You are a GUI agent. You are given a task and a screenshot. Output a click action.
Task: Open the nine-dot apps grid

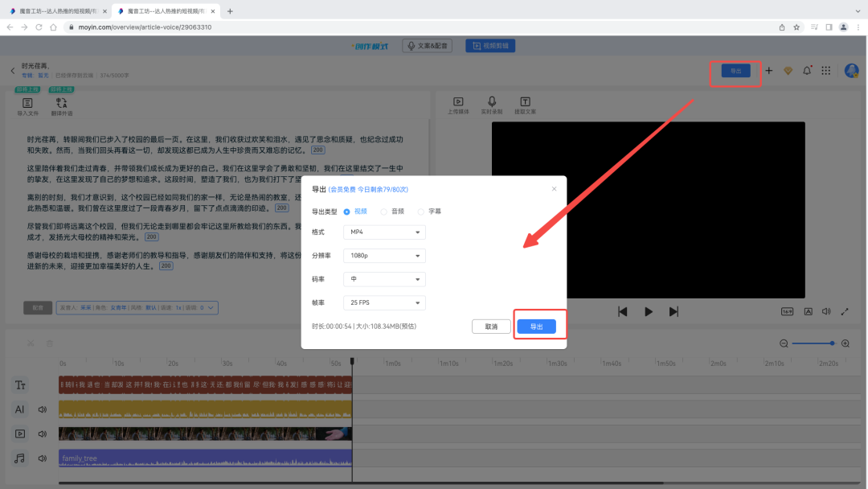pos(826,70)
